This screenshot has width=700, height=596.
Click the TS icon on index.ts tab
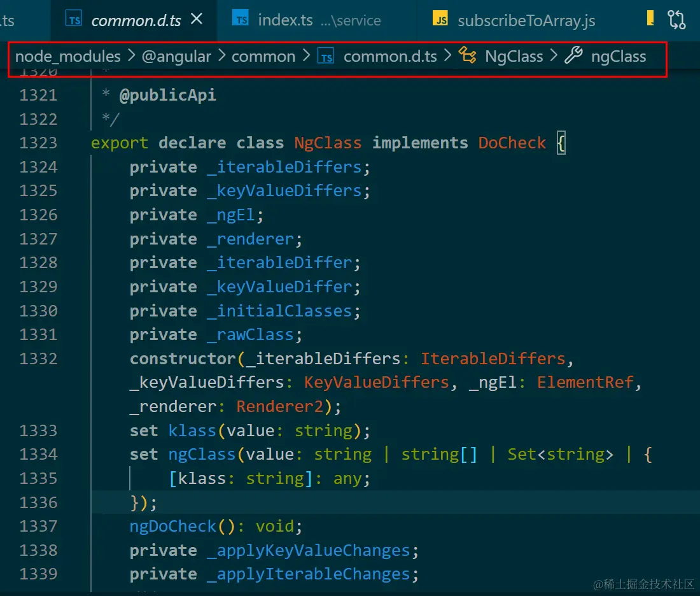coord(241,18)
